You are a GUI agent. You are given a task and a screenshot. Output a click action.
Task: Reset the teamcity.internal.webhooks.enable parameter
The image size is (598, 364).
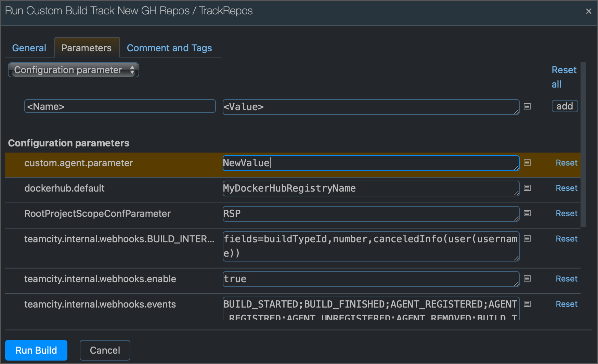coord(566,278)
